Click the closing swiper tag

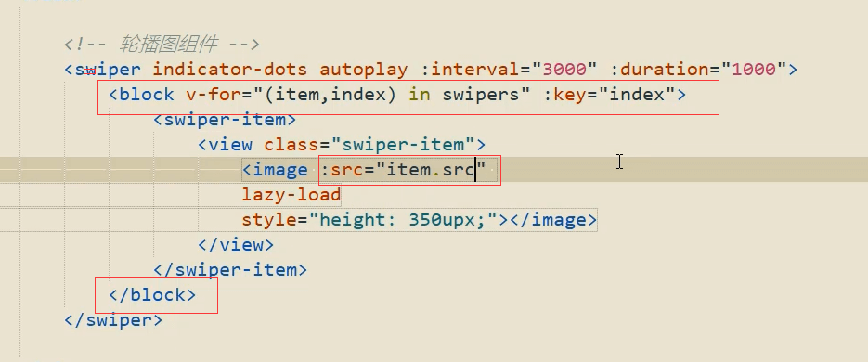click(x=113, y=320)
